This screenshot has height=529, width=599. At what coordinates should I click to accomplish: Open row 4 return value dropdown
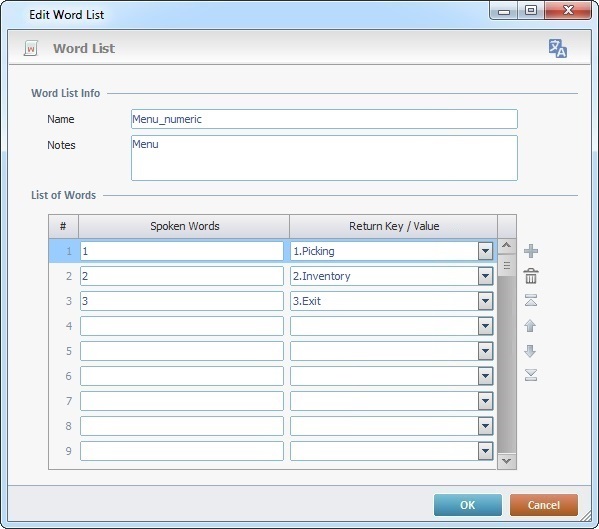[485, 326]
